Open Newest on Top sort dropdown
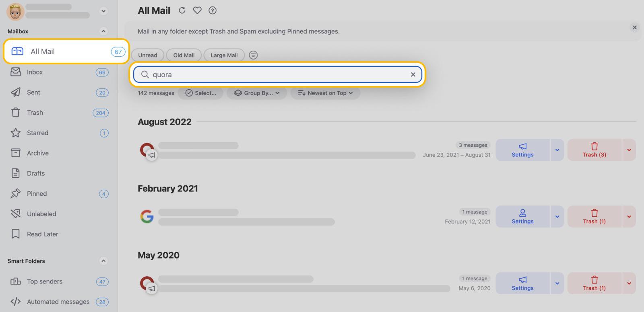 click(325, 93)
